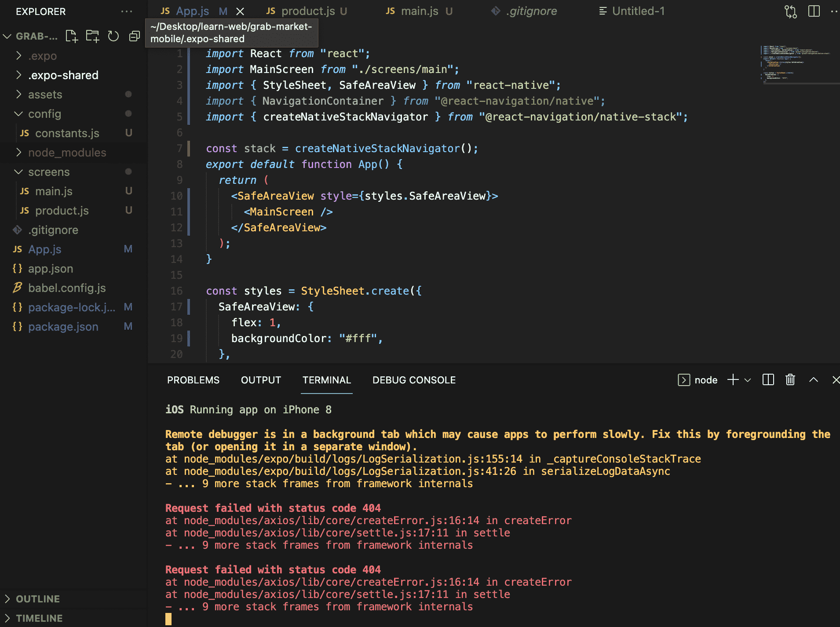Click the backgroundColor "#fff" value

(x=358, y=339)
